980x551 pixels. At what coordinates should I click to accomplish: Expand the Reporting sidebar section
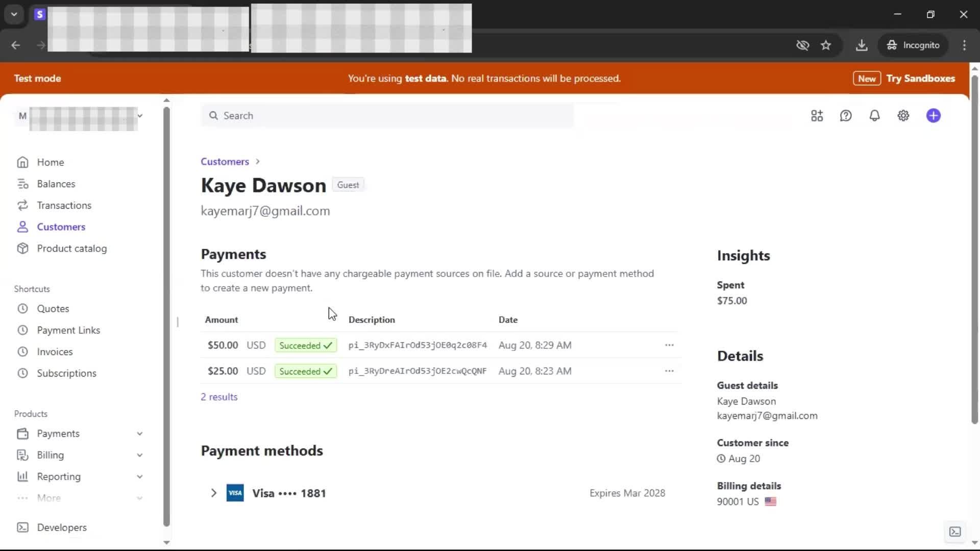139,477
